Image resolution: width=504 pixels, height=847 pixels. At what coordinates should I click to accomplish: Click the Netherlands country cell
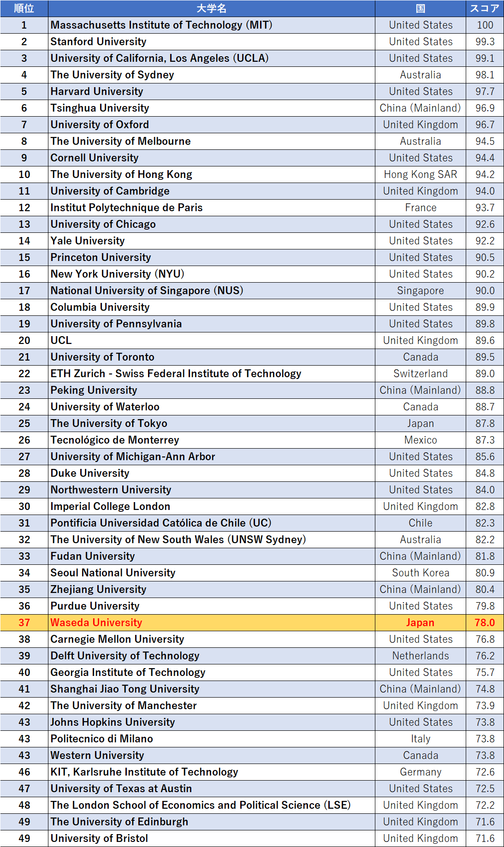click(x=421, y=656)
